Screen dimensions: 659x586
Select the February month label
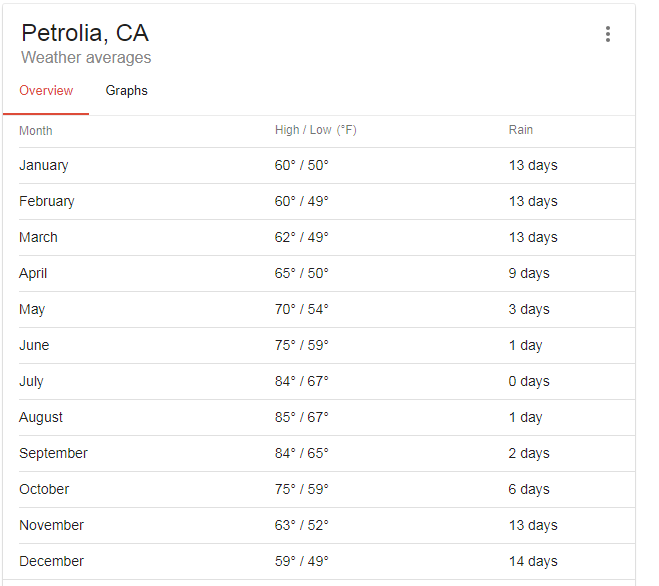(47, 201)
